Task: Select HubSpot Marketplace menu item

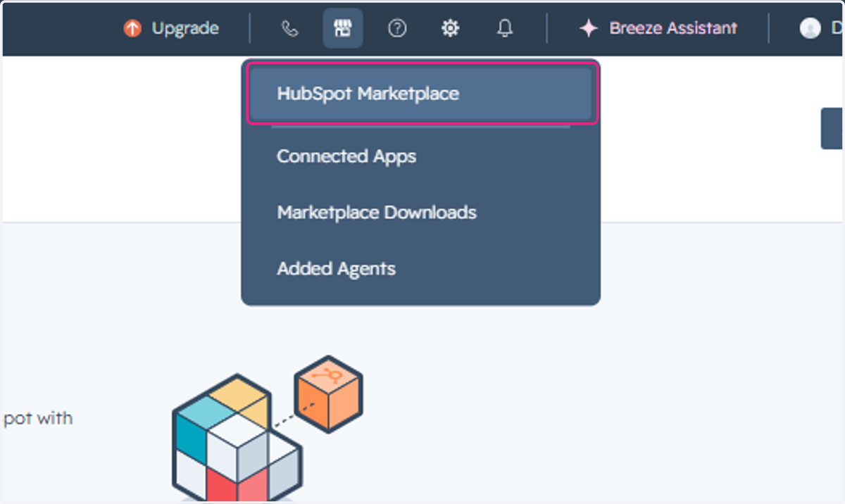Action: pos(421,94)
